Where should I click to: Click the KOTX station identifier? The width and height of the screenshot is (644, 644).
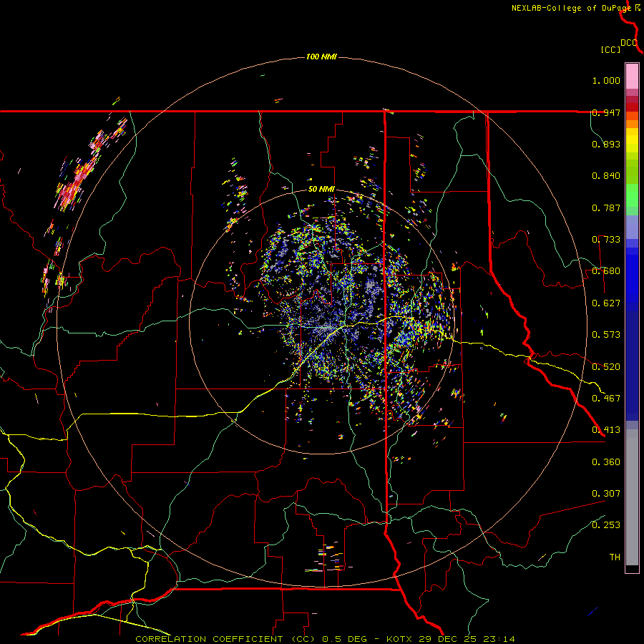click(x=401, y=639)
